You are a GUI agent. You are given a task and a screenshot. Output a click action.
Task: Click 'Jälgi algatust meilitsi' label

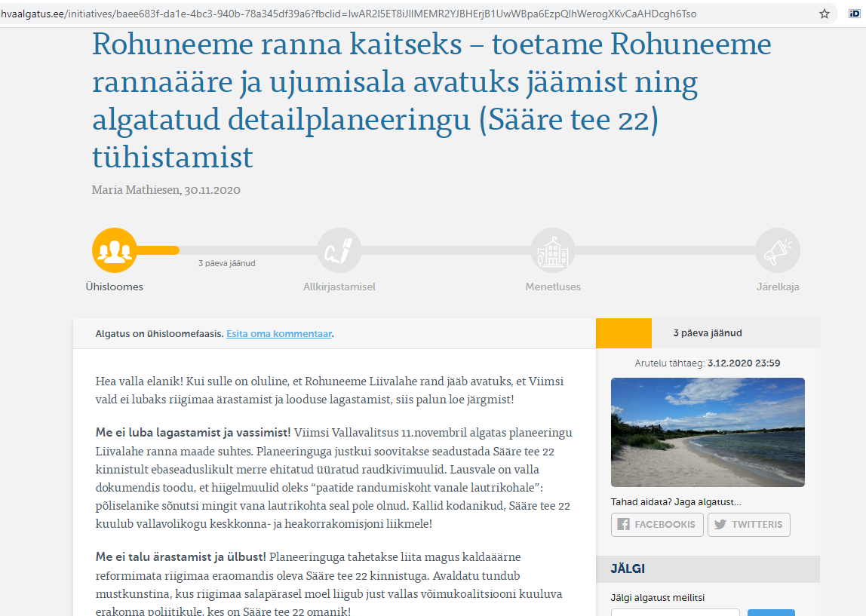657,598
